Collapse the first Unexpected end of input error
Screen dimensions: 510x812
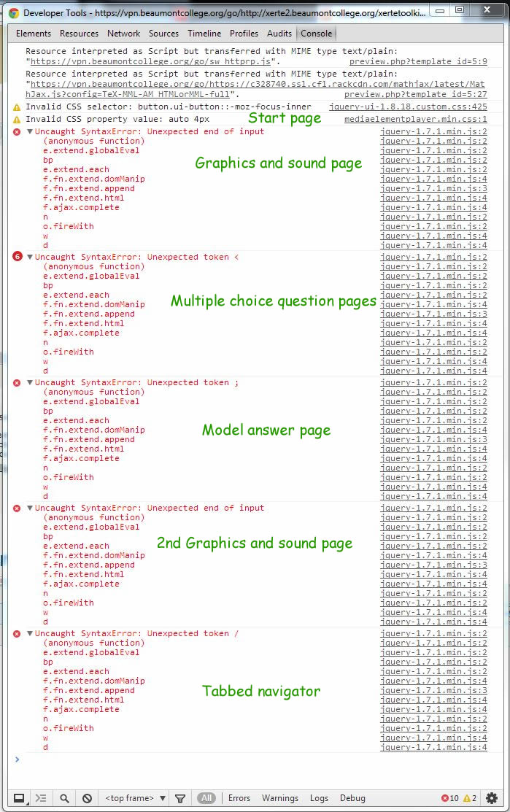(29, 131)
